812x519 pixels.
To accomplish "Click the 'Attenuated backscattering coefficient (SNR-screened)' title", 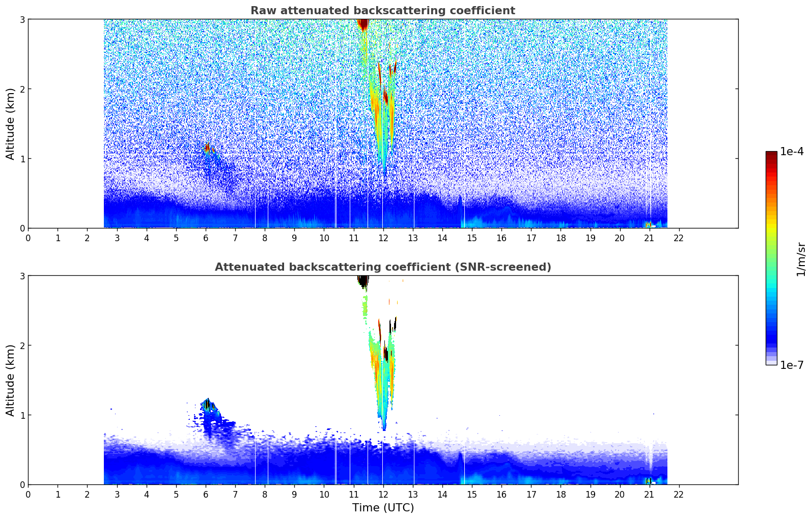I will 383,267.
